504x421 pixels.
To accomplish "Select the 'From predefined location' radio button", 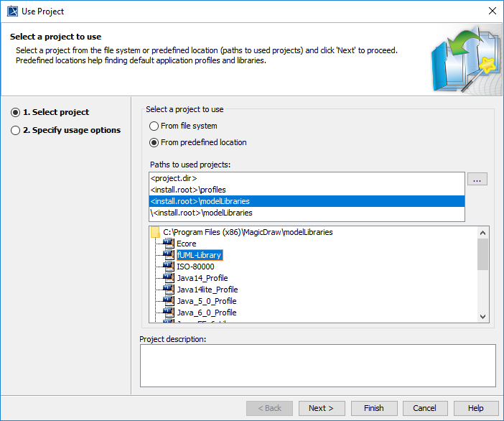I will [x=154, y=142].
